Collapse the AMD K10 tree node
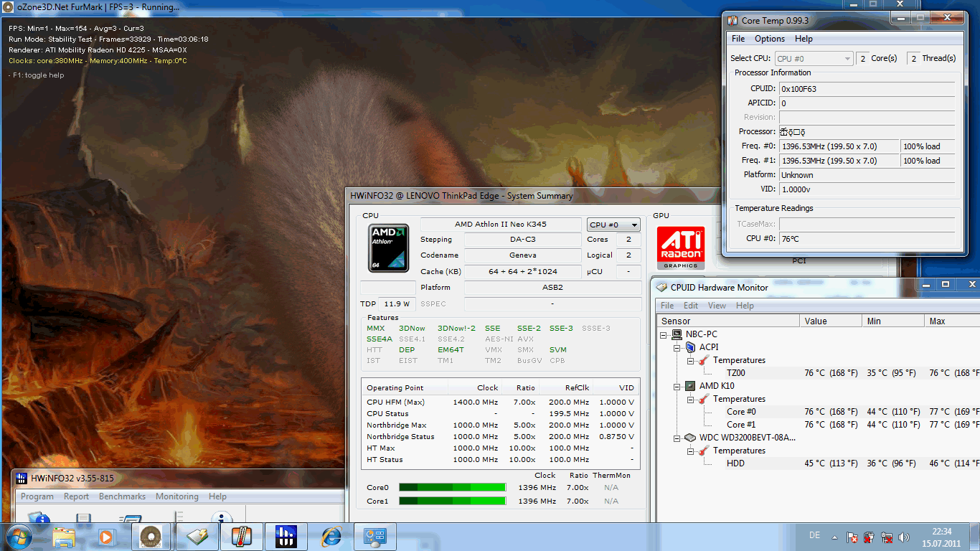The image size is (980, 551). 677,386
